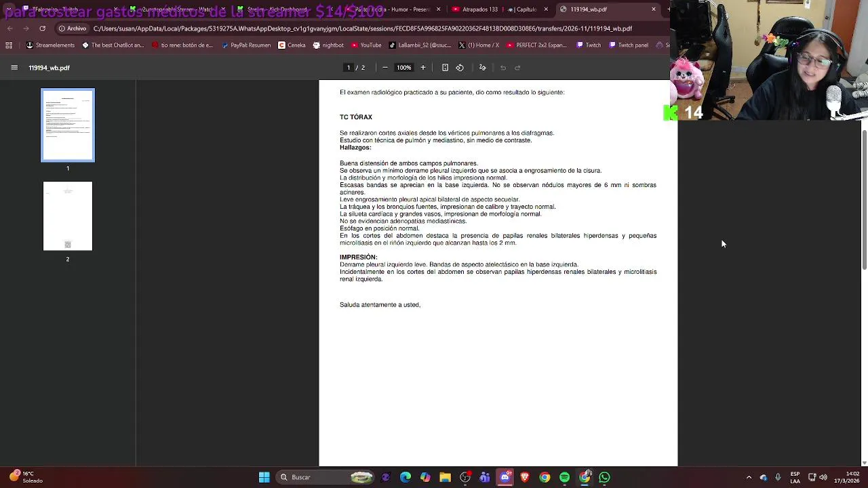Open Discord from the taskbar
The image size is (868, 488).
(505, 477)
